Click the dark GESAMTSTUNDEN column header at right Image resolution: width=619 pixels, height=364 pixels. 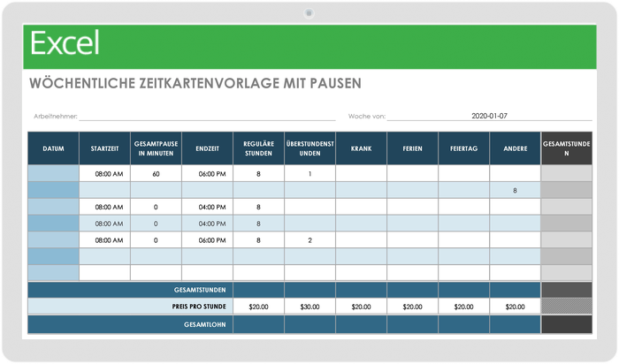567,148
